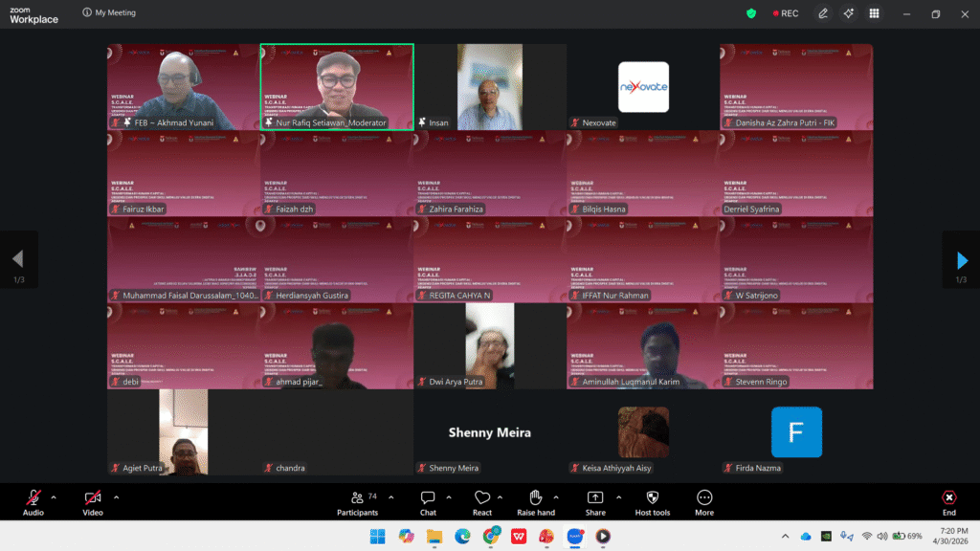Expand share options chevron
Viewport: 980px width, 551px height.
coord(619,497)
